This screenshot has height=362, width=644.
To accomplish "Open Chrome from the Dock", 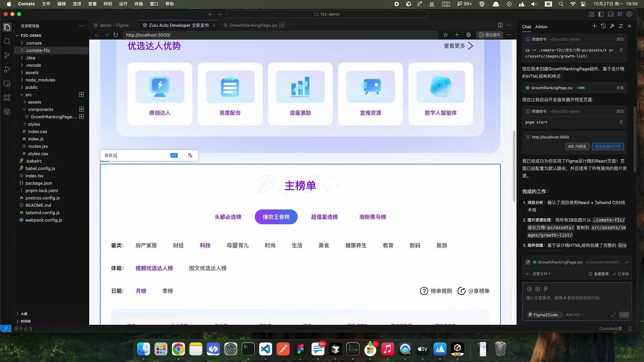I will pos(178,349).
